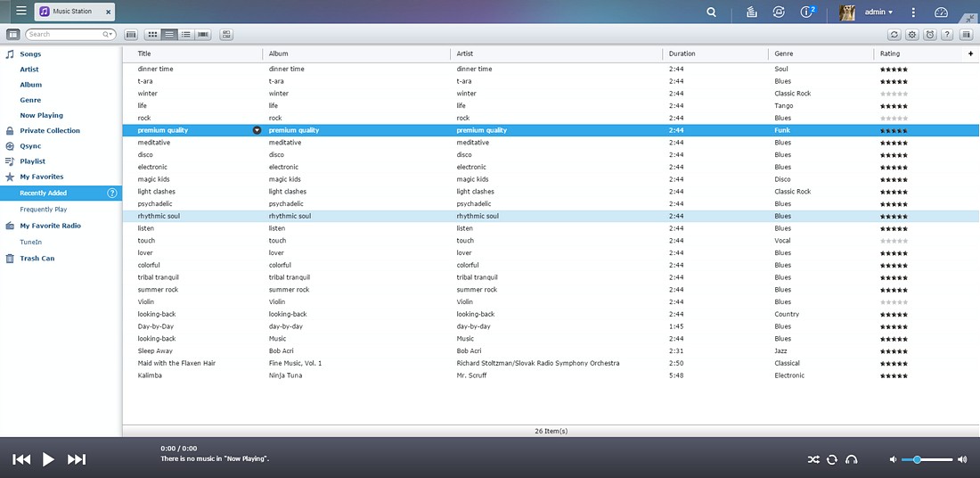This screenshot has width=980, height=478.
Task: Switch to thumbnail grid view
Action: (152, 35)
